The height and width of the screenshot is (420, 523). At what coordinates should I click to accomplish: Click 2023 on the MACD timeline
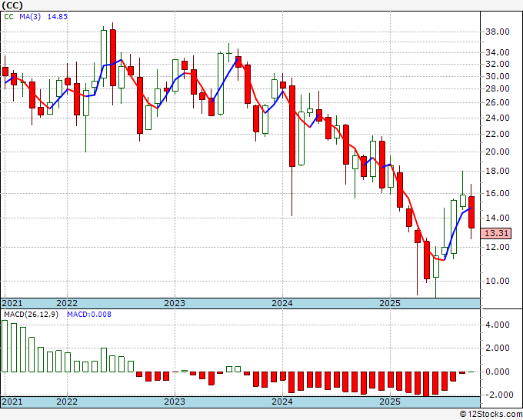(x=175, y=402)
